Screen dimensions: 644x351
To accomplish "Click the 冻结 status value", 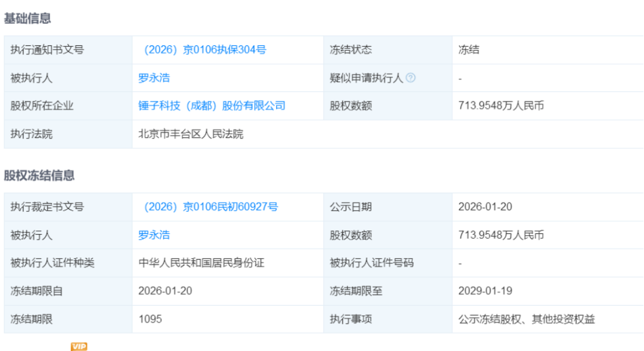I will (x=469, y=50).
